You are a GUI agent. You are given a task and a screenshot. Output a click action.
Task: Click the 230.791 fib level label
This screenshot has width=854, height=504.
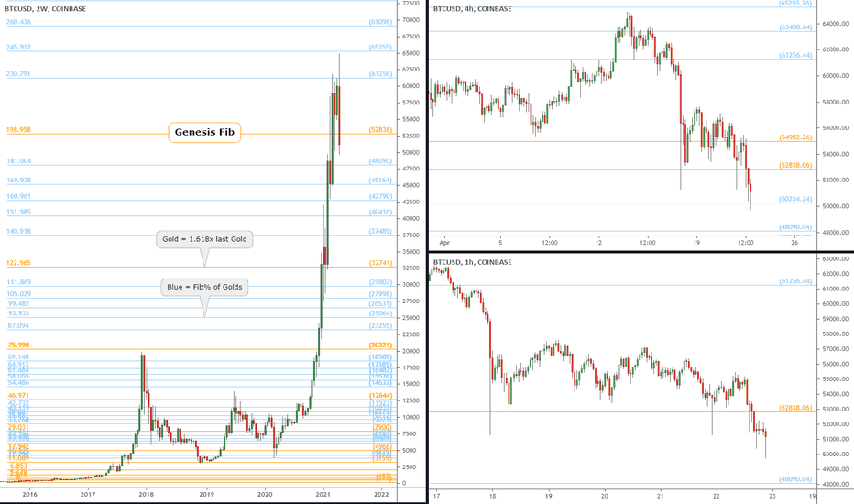coord(18,73)
